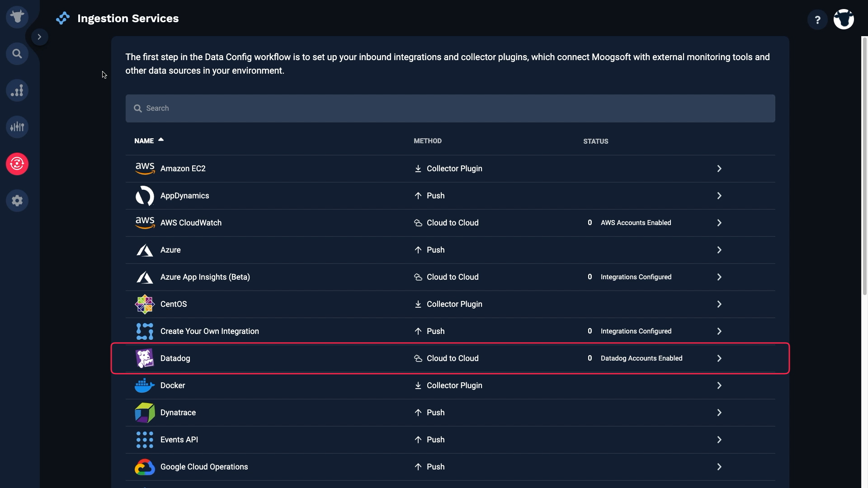
Task: Open the sliders tuning sidebar icon
Action: (x=17, y=127)
